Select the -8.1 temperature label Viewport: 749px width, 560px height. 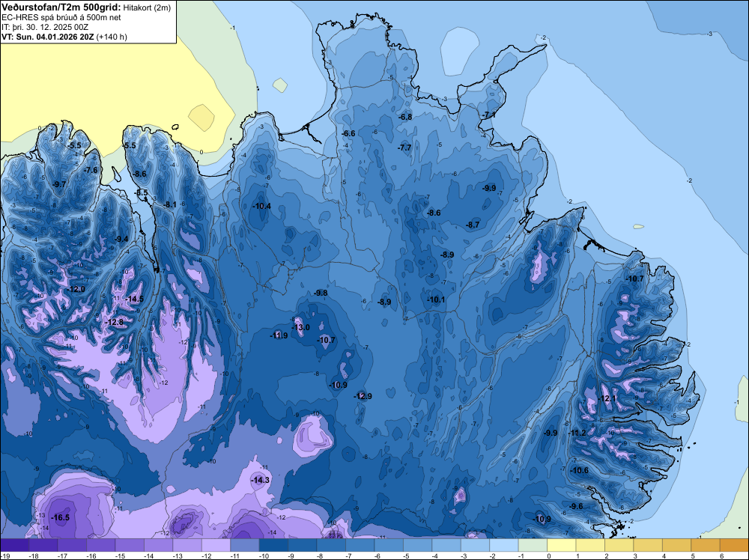point(170,205)
